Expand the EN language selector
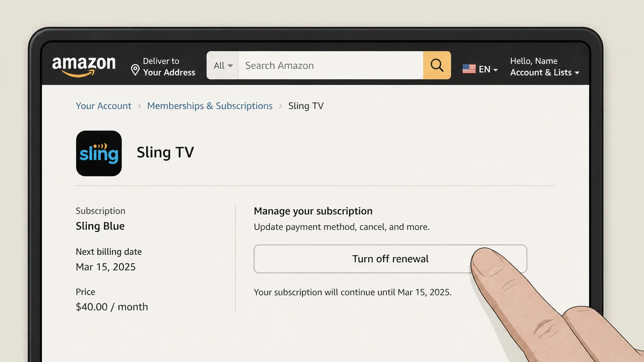This screenshot has height=362, width=644. pos(488,69)
